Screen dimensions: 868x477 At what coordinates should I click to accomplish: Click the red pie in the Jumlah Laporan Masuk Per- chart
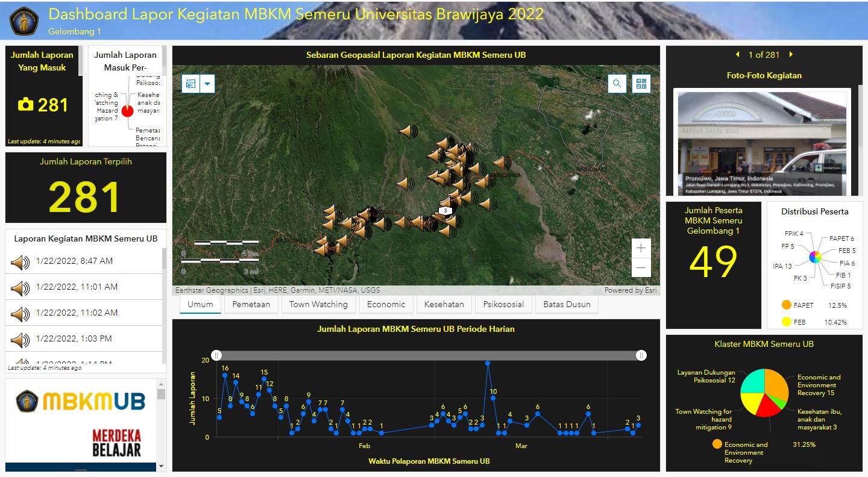[127, 111]
